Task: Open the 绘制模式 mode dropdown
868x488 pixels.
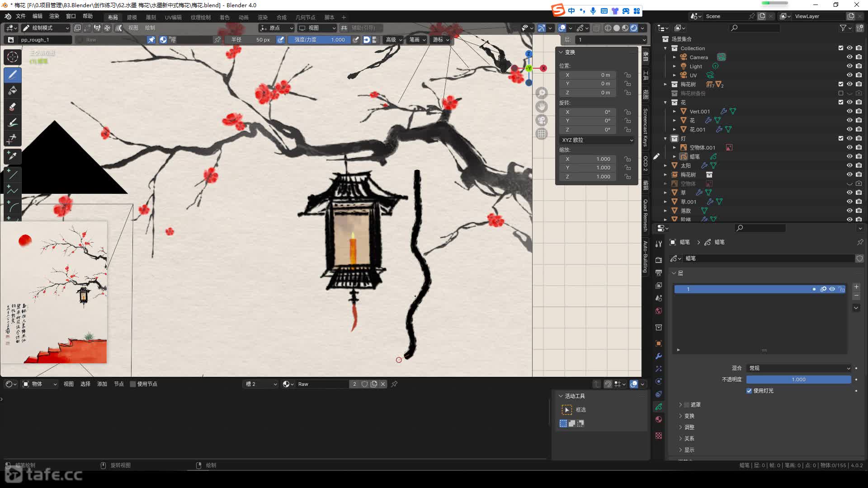Action: tap(46, 28)
